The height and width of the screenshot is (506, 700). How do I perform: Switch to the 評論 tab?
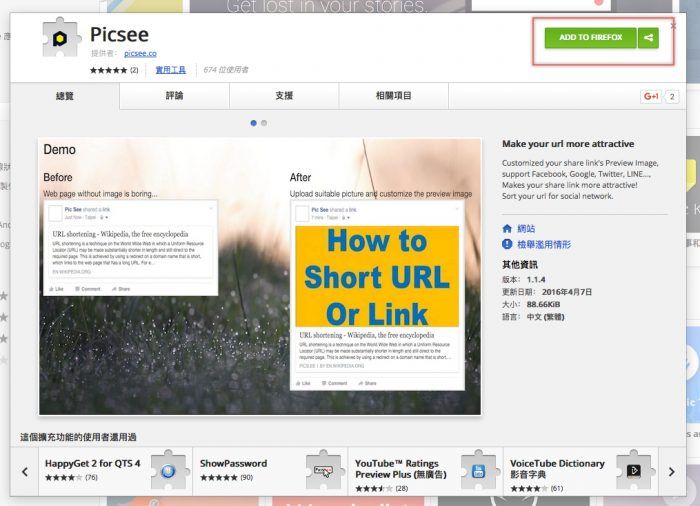[x=175, y=96]
